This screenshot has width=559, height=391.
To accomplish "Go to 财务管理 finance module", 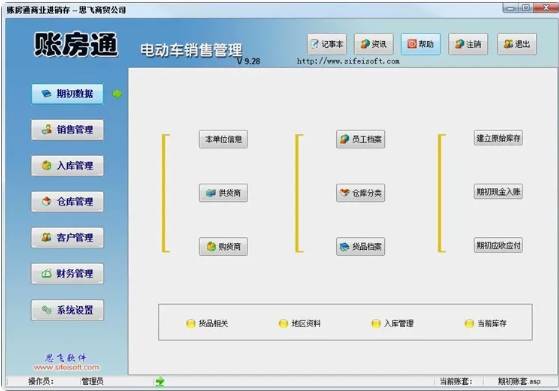I will (67, 274).
